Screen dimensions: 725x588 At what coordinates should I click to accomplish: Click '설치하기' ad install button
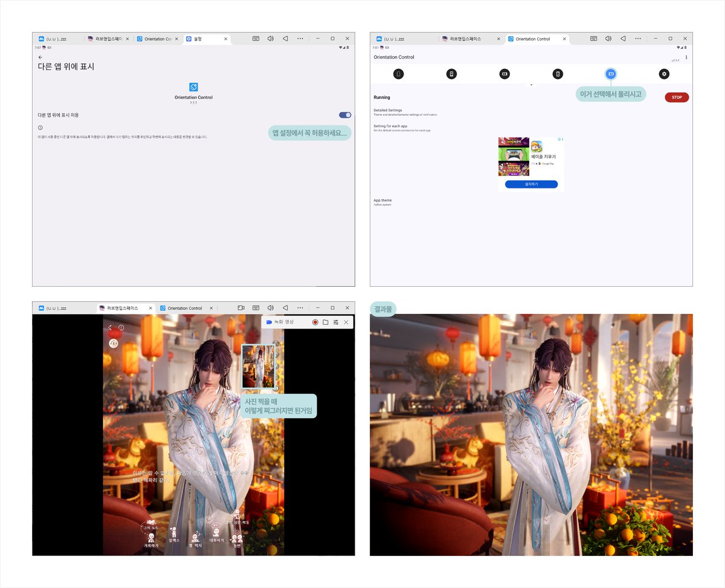point(531,184)
